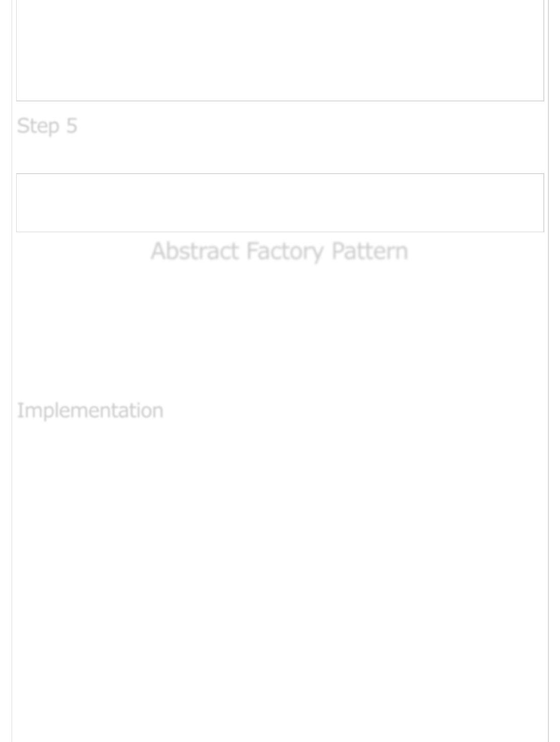Click inside the large box above Step 5
Screen dimensions: 560x742
280,50
